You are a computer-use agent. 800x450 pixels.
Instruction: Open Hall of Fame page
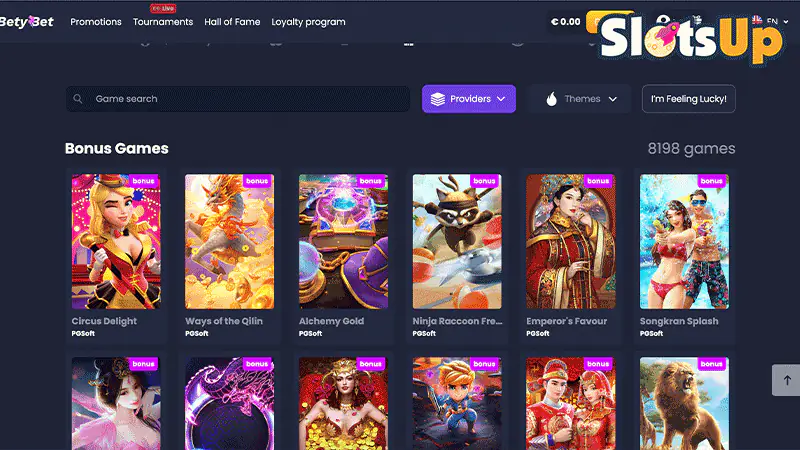point(232,22)
